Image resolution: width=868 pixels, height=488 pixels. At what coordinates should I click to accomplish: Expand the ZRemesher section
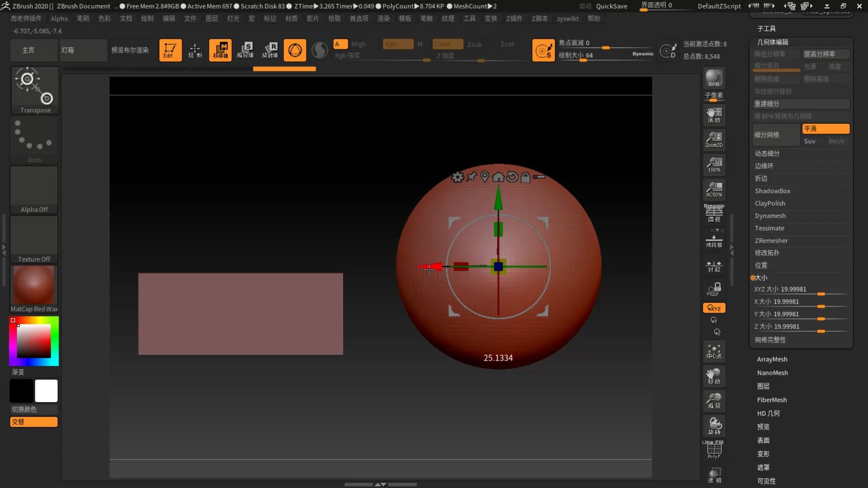771,241
